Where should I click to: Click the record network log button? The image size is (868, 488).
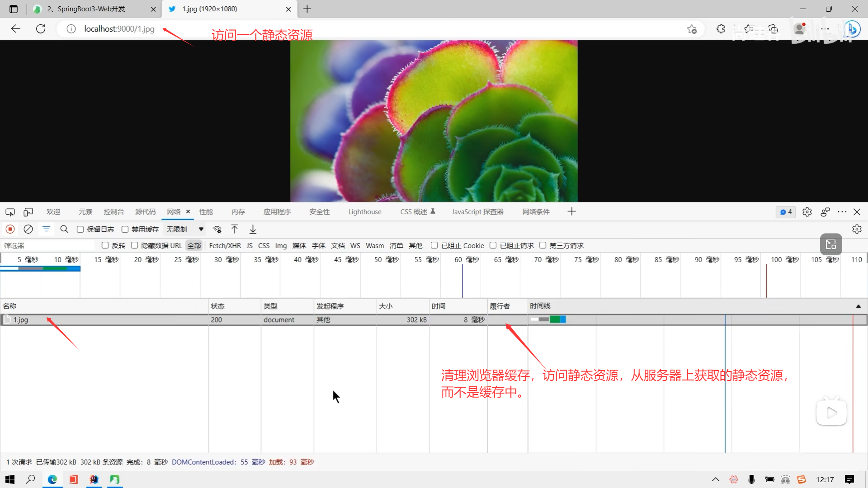coord(10,229)
